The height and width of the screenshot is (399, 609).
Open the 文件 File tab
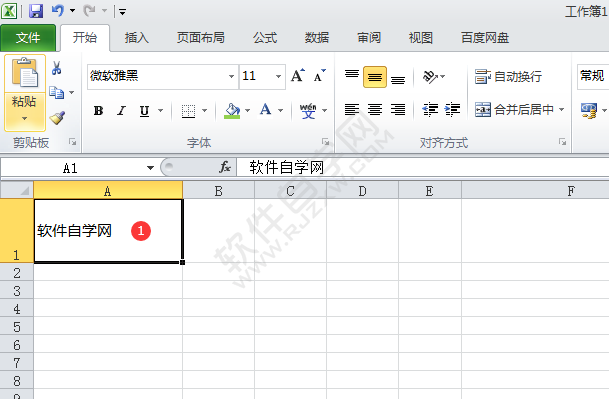click(x=28, y=38)
